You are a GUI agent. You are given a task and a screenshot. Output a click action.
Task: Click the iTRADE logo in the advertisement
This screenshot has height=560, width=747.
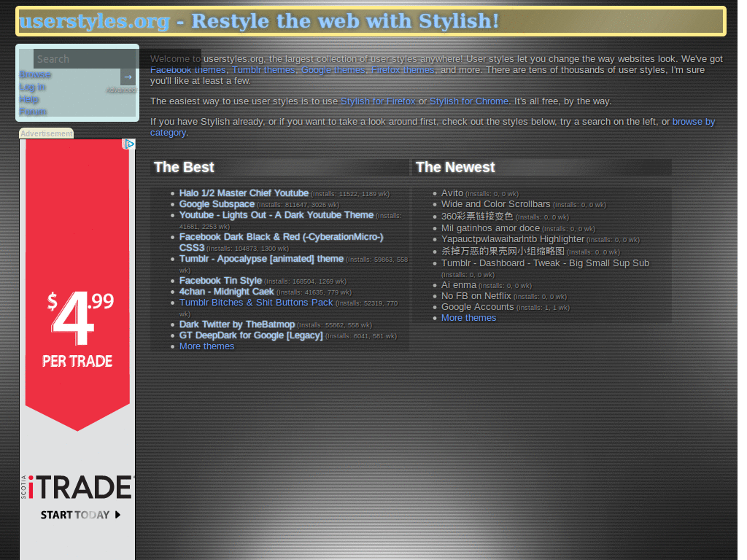pos(77,486)
